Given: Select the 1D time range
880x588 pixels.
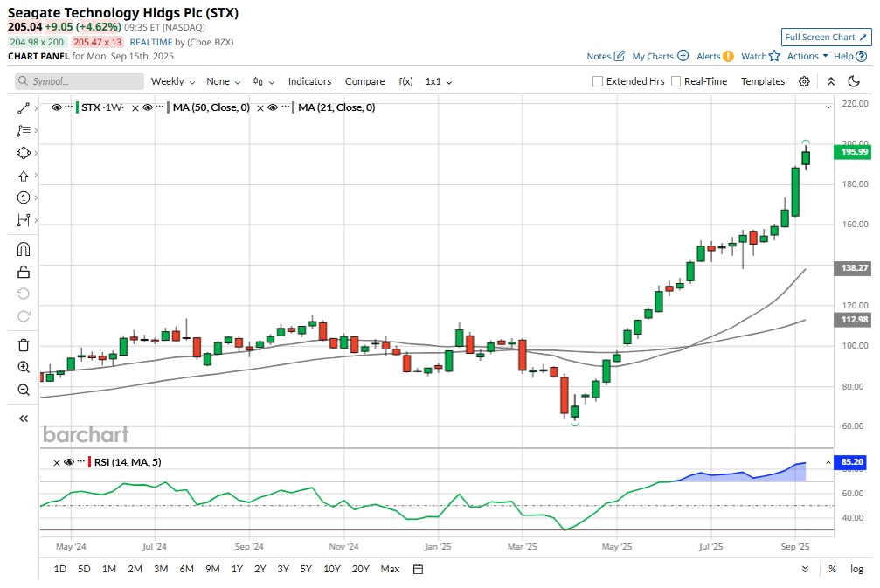Looking at the screenshot, I should tap(60, 569).
